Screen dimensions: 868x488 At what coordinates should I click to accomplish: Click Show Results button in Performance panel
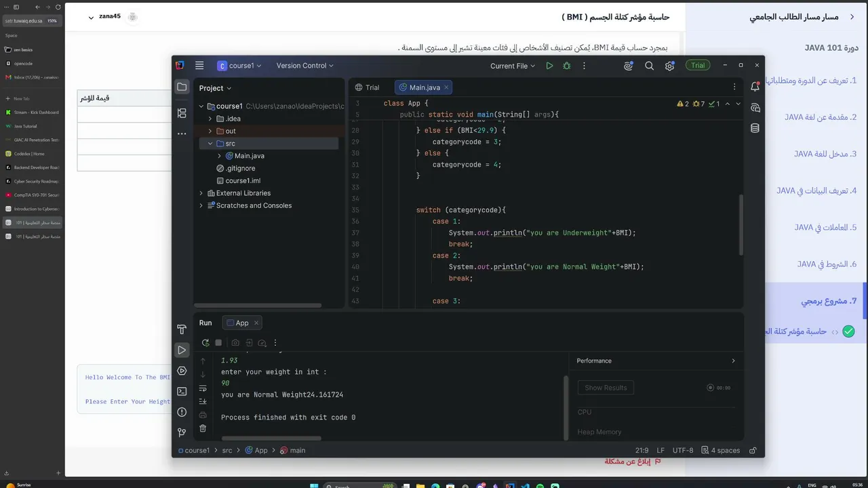606,388
